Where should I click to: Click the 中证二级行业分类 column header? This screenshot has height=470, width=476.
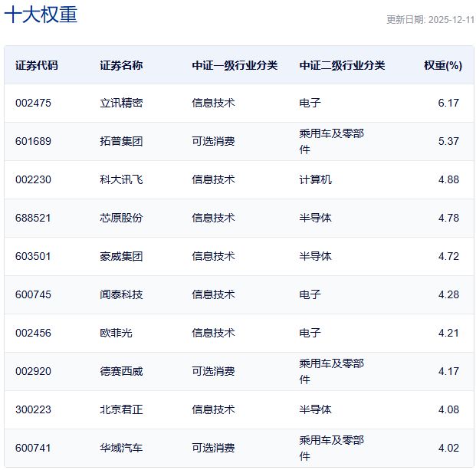tap(342, 65)
